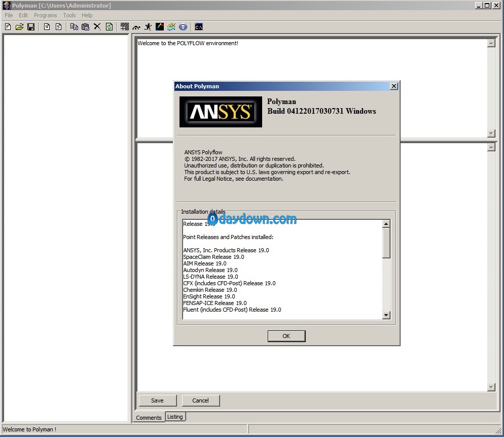
Task: Select 'Chemkin Release 19.0' line
Action: [x=210, y=290]
